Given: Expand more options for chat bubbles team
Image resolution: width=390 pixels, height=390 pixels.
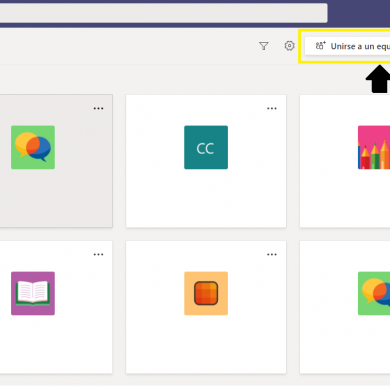Looking at the screenshot, I should coord(98,109).
